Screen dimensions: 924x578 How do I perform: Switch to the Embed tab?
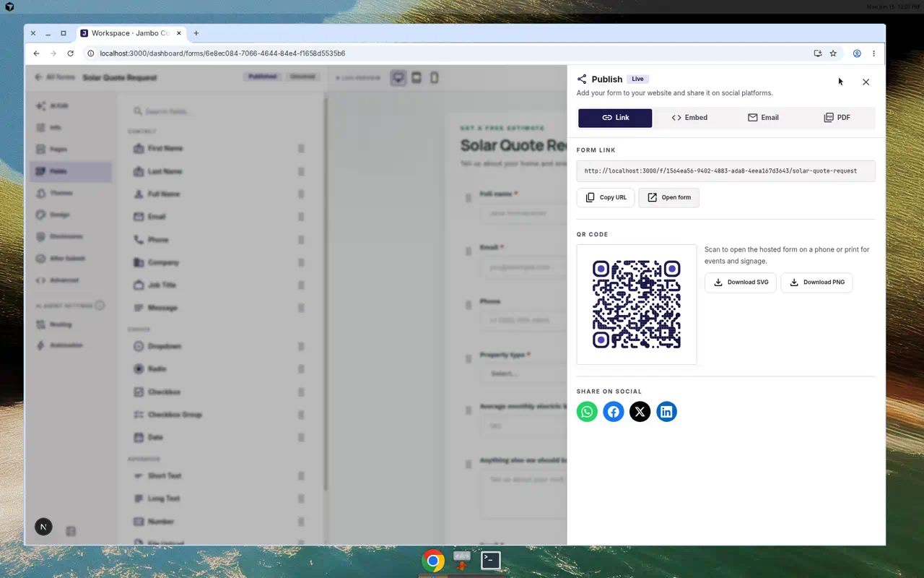tap(689, 118)
